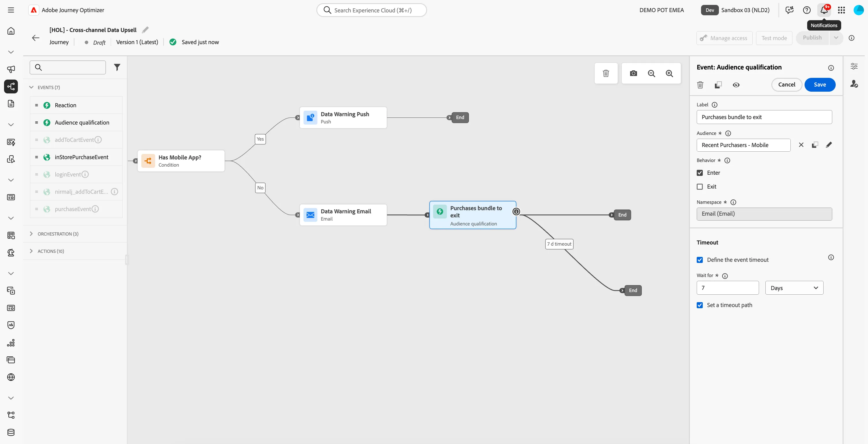
Task: Take canvas screenshot with camera icon
Action: (634, 73)
